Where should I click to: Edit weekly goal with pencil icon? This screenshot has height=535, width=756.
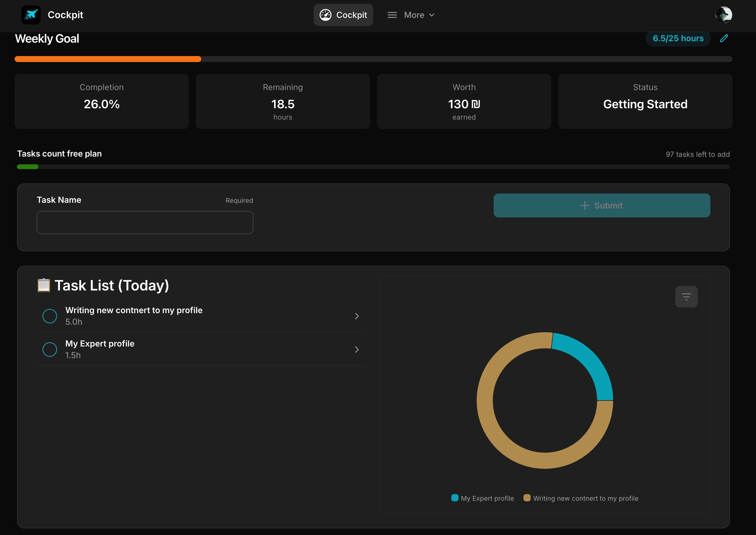[724, 38]
